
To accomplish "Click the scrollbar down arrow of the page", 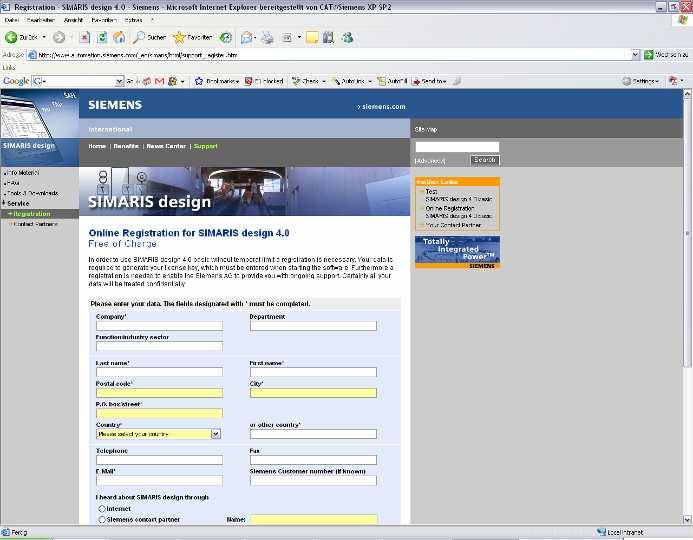I will 688,520.
